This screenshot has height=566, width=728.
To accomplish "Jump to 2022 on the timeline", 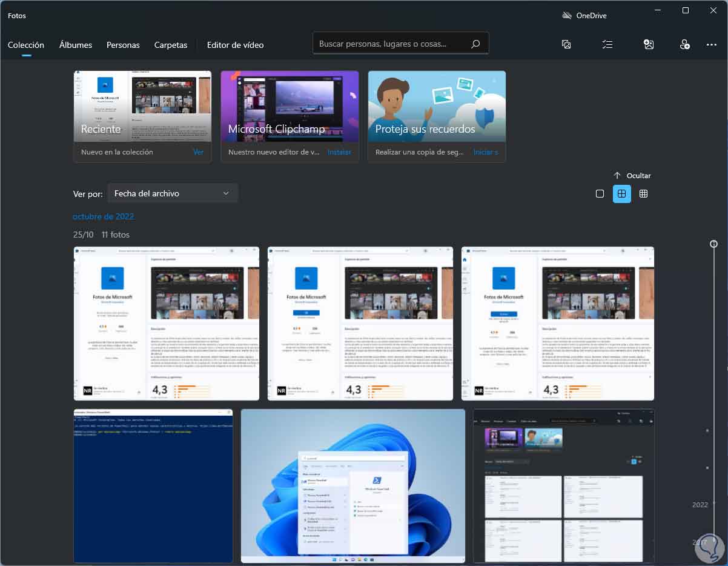I will tap(700, 504).
